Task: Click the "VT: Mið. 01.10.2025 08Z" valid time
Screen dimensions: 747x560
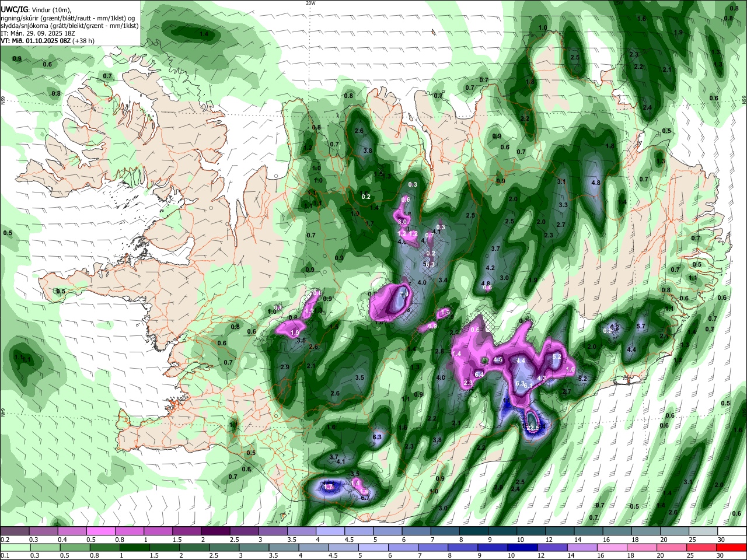Action: click(x=36, y=41)
